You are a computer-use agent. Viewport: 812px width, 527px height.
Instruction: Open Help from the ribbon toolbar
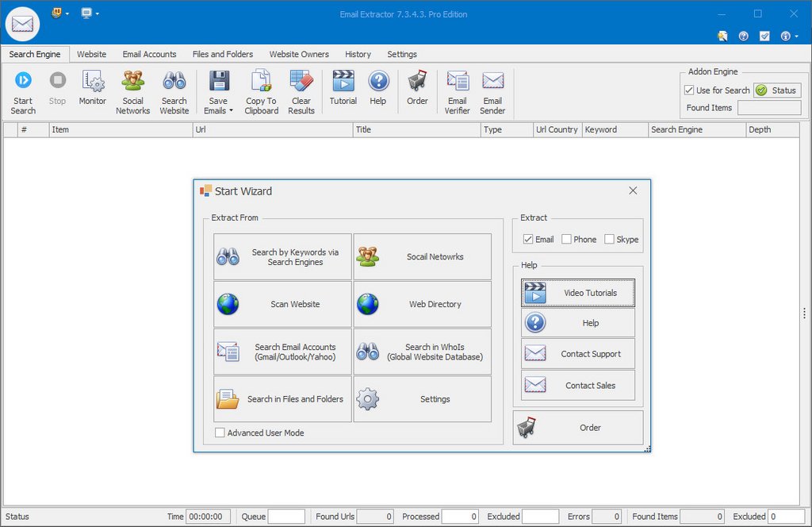pos(378,88)
